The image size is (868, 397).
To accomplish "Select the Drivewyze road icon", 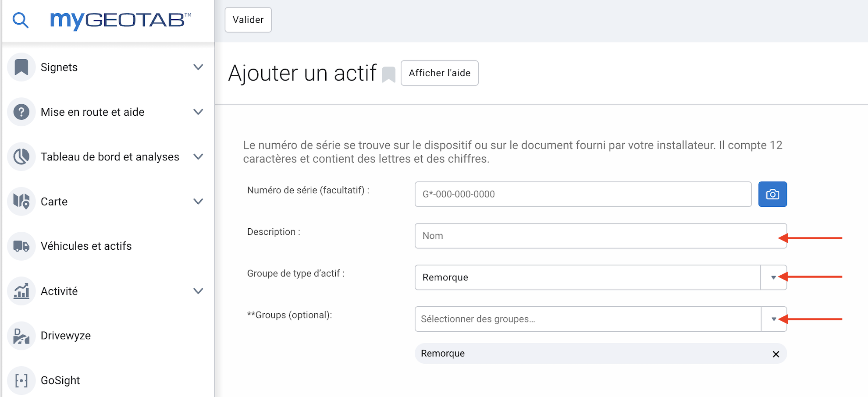I will pyautogui.click(x=21, y=336).
